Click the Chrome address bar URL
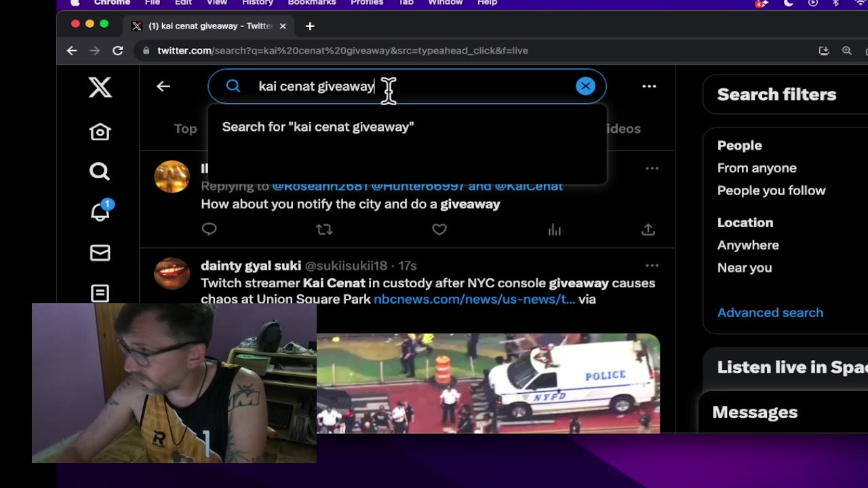 [x=342, y=50]
